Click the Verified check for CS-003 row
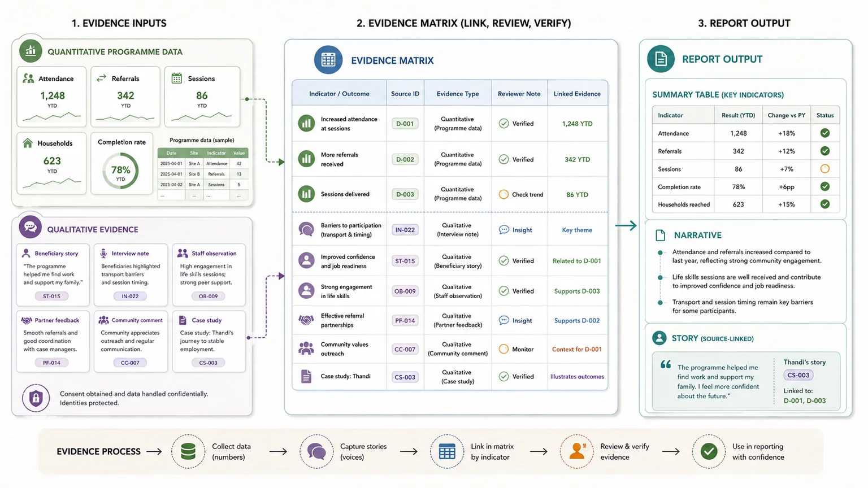This screenshot has width=868, height=488. pyautogui.click(x=504, y=376)
